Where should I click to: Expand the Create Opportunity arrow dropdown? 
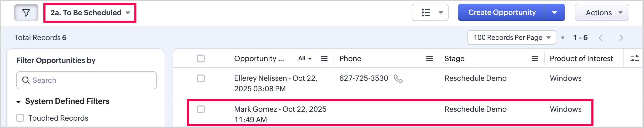click(x=554, y=13)
